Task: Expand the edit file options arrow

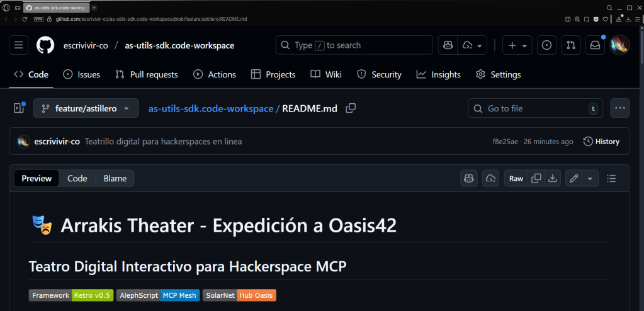Action: pos(590,179)
